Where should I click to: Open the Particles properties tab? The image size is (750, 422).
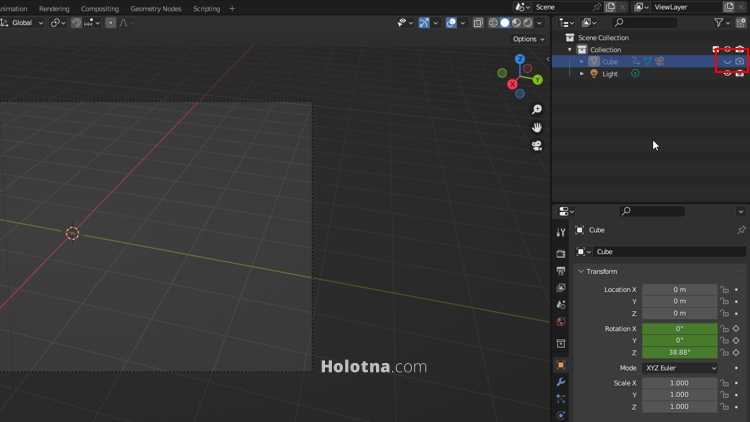(561, 399)
